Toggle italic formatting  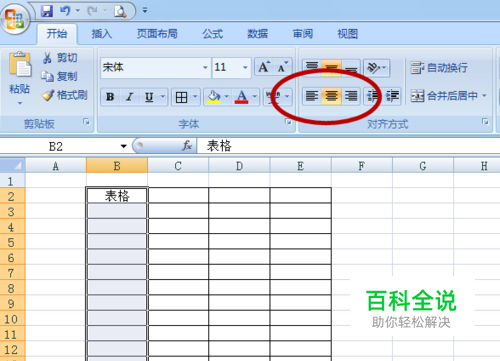[129, 97]
